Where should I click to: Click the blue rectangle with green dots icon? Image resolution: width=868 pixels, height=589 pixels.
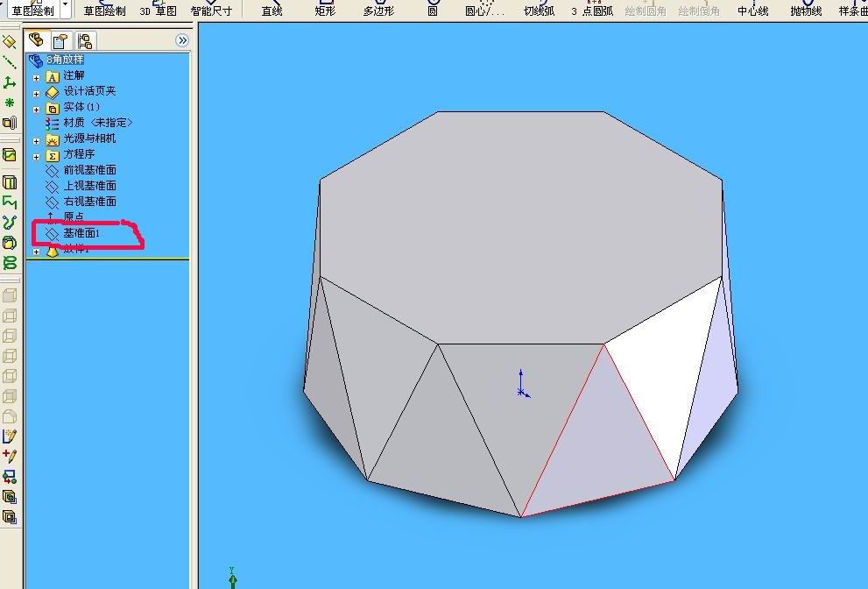pos(10,477)
